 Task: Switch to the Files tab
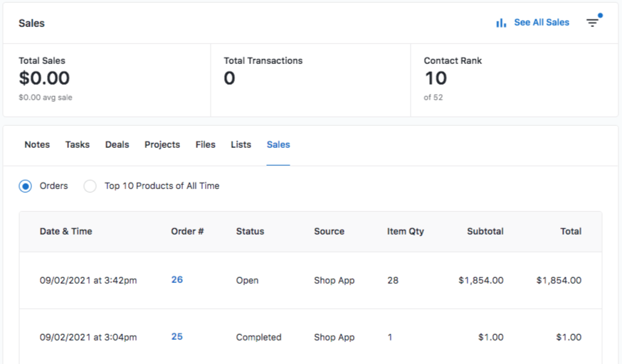pyautogui.click(x=206, y=144)
